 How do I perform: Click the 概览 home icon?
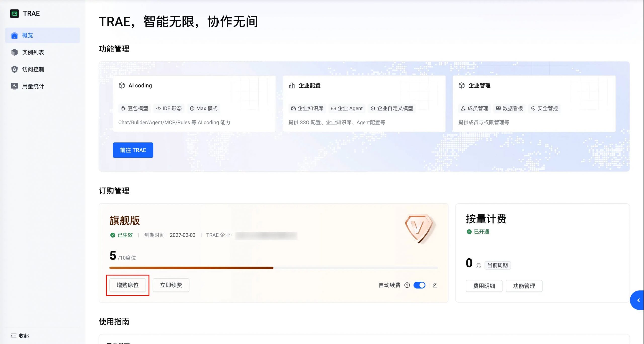(x=15, y=35)
